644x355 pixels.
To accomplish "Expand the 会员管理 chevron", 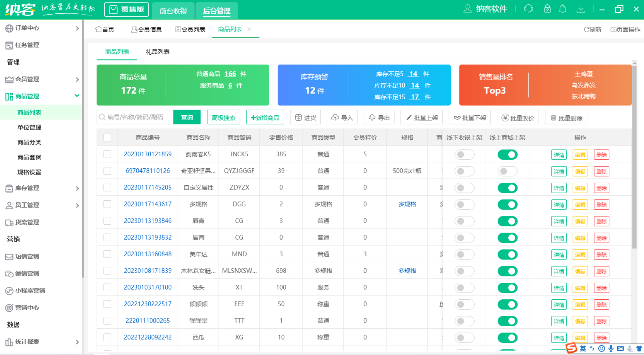I will point(77,80).
